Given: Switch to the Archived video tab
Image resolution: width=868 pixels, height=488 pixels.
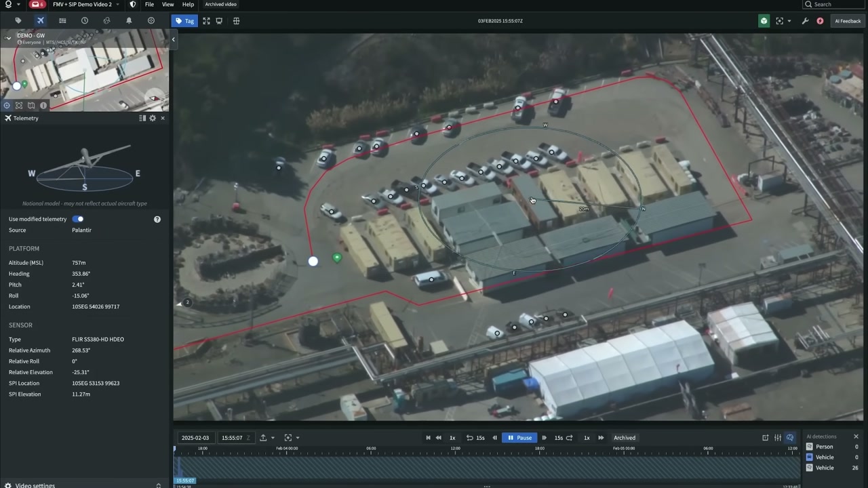Looking at the screenshot, I should point(220,4).
